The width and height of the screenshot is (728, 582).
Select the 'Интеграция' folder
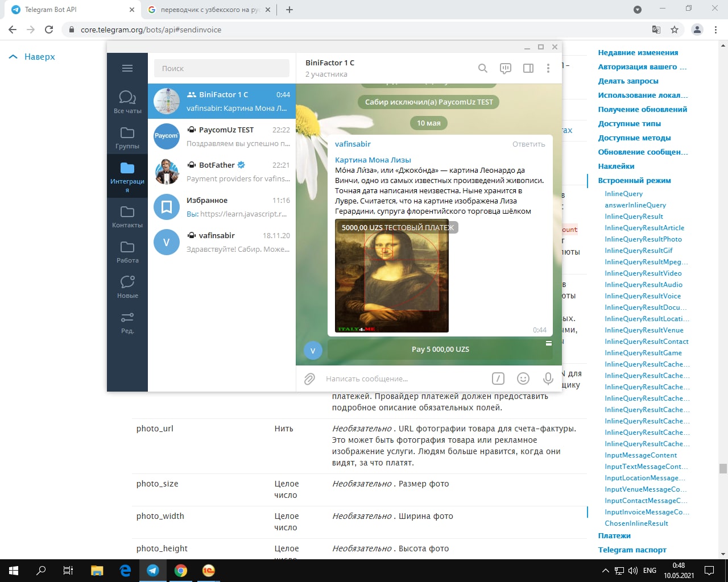(x=127, y=176)
